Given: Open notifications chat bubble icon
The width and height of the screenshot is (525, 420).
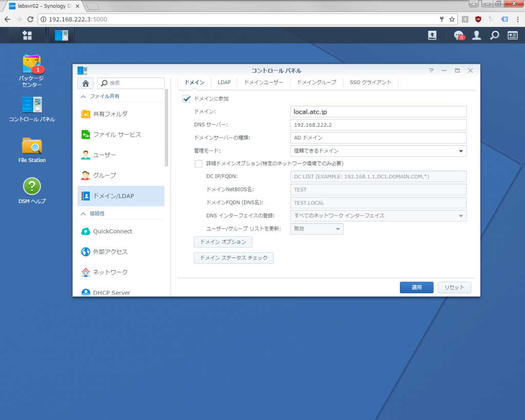Looking at the screenshot, I should pos(458,35).
